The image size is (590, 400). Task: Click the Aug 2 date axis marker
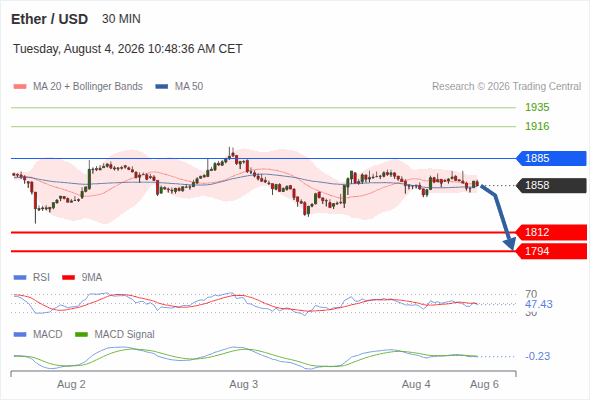click(71, 385)
